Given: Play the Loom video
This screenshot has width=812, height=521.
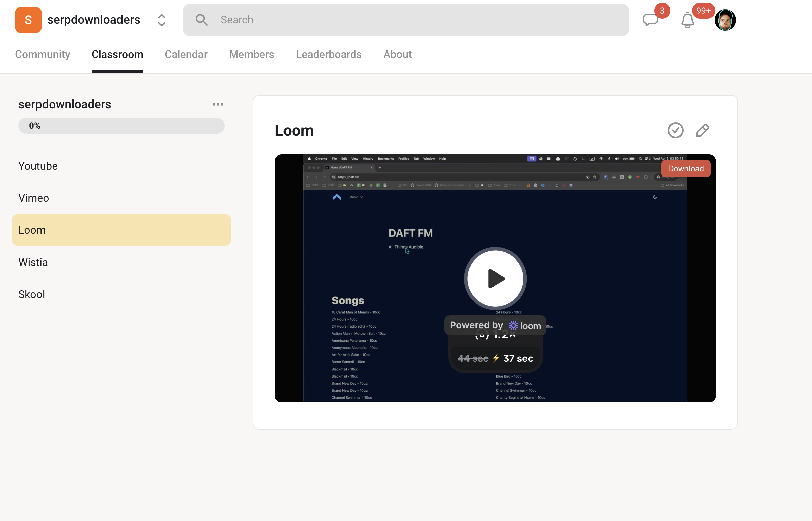Looking at the screenshot, I should (x=495, y=279).
